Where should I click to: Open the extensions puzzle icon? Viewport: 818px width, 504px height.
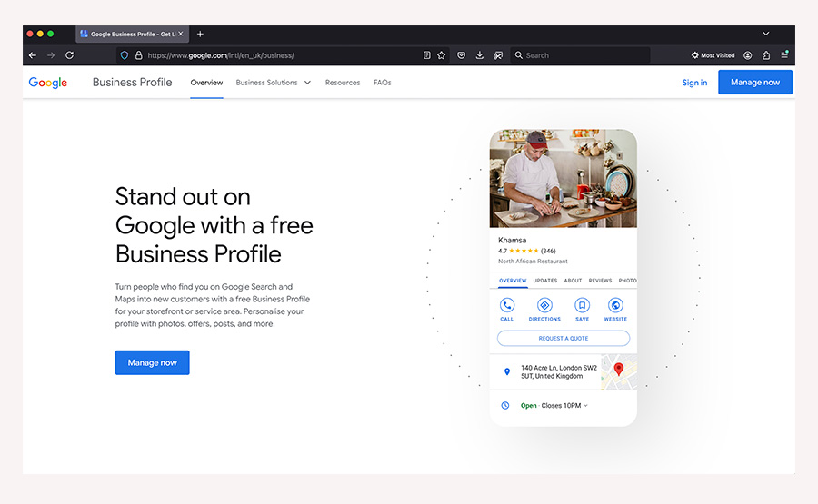pos(766,55)
